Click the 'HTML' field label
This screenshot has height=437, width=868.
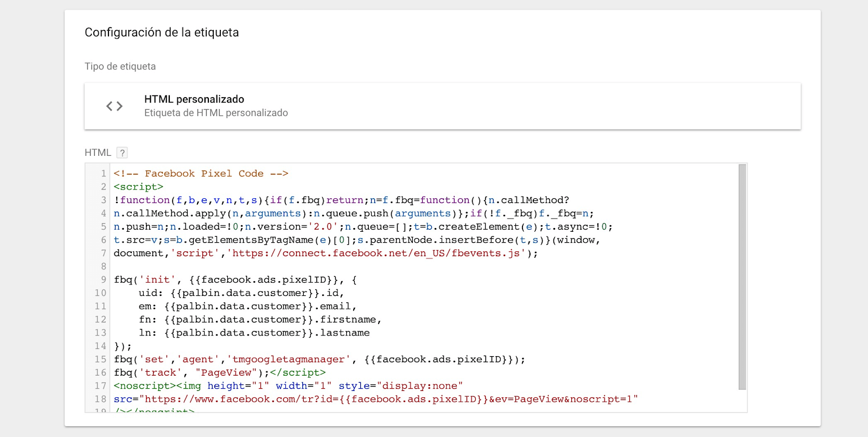point(98,153)
